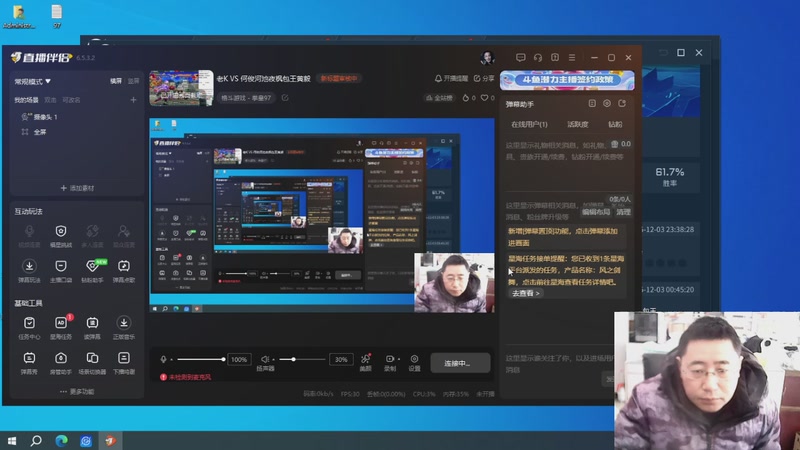Image resolution: width=800 pixels, height=450 pixels.
Task: Switch to 竖屏 portrait tab
Action: (133, 81)
